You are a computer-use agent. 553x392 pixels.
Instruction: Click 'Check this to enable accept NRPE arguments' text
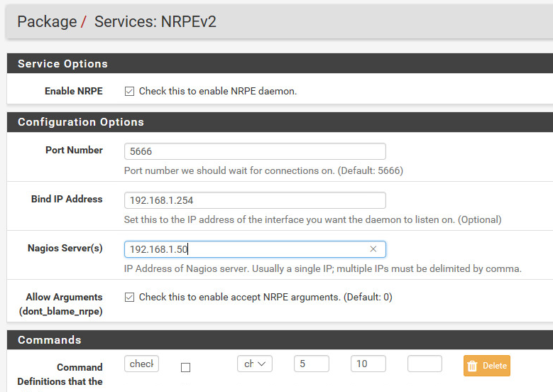pyautogui.click(x=265, y=298)
